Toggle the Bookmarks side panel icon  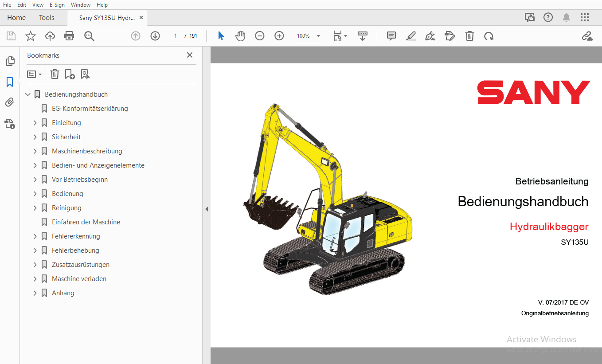[10, 82]
